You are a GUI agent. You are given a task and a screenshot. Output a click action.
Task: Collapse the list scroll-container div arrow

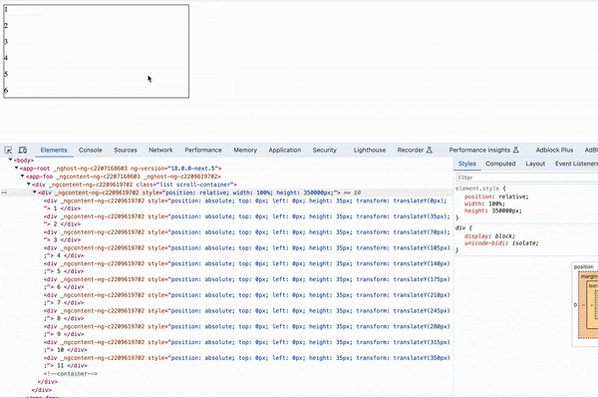(29, 184)
